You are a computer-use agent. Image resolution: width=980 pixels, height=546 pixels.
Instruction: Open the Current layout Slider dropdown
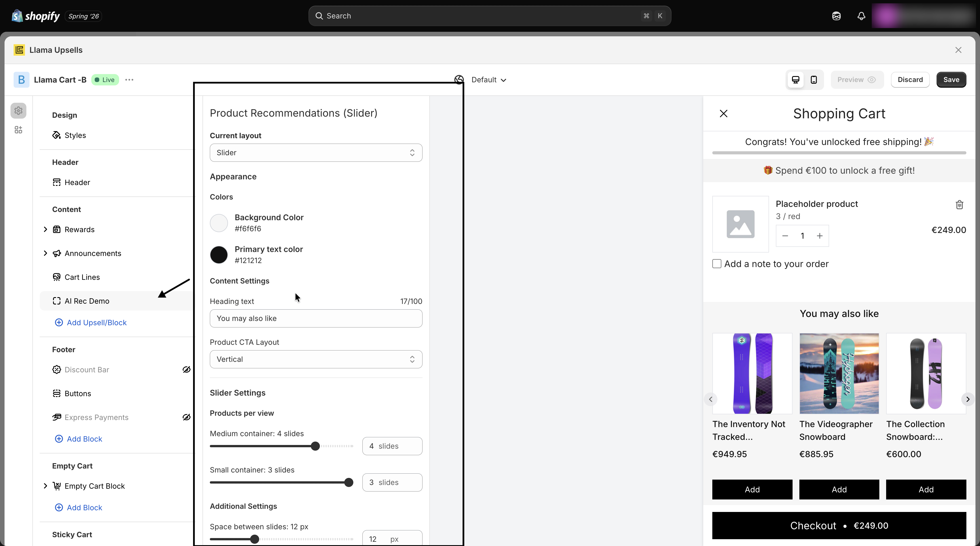316,153
